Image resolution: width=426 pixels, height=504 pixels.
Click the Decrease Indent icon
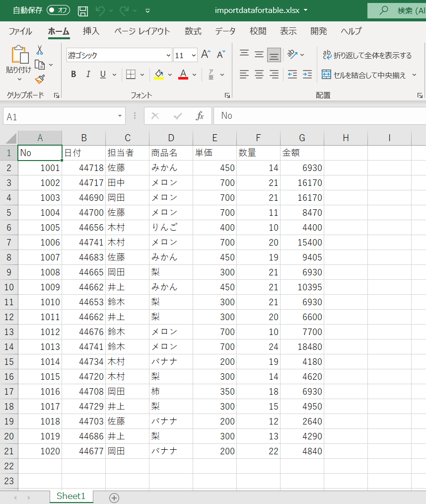(x=292, y=75)
